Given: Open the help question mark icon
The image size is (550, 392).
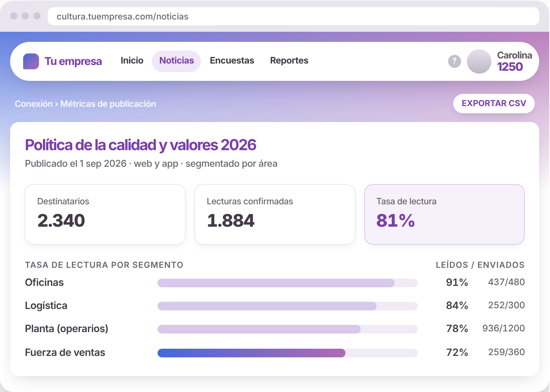Looking at the screenshot, I should coord(455,61).
